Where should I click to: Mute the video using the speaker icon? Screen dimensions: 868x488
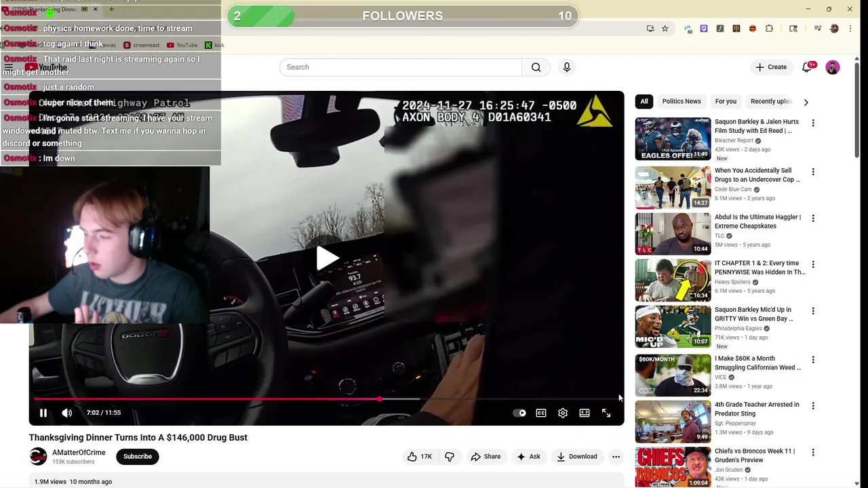[66, 413]
